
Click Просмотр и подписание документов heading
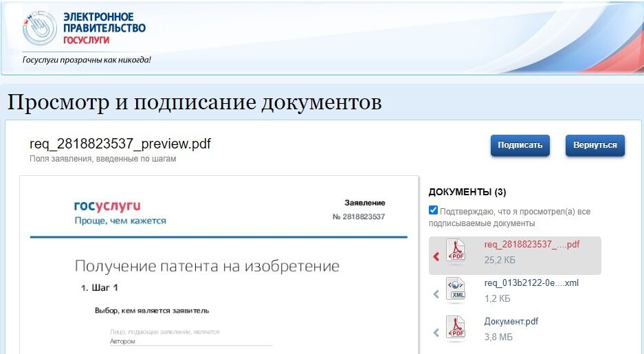[195, 102]
